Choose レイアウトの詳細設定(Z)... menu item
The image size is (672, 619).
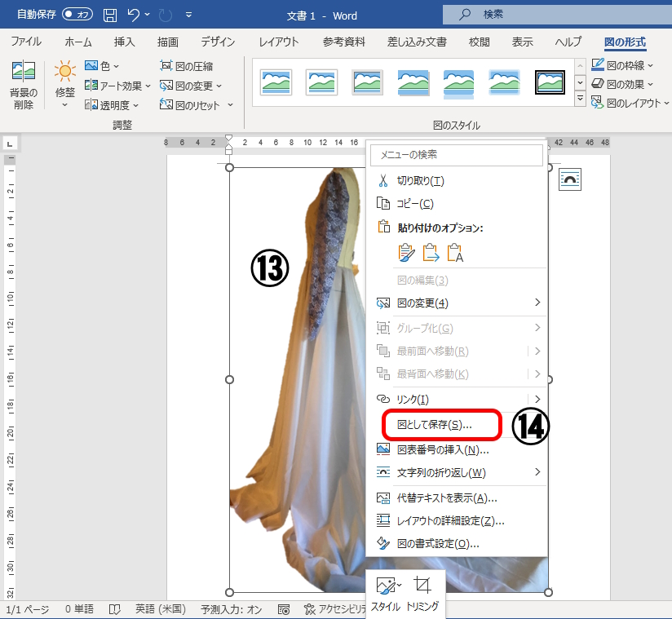point(457,521)
